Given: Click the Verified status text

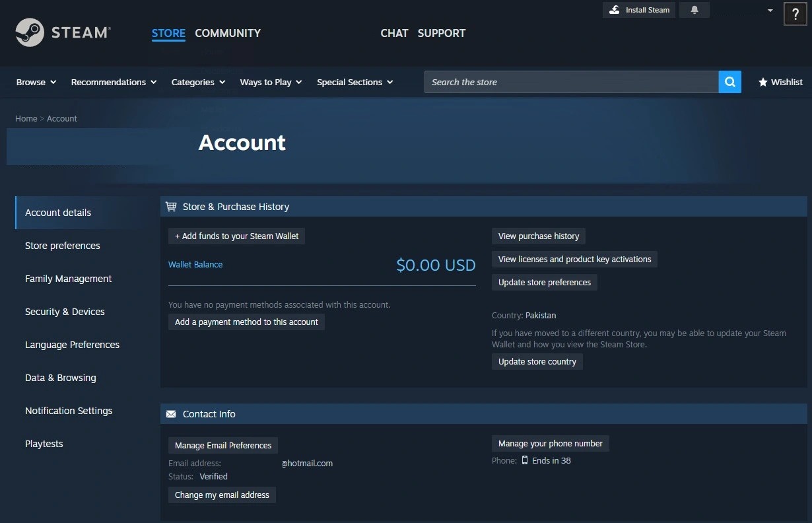Looking at the screenshot, I should click(x=214, y=476).
